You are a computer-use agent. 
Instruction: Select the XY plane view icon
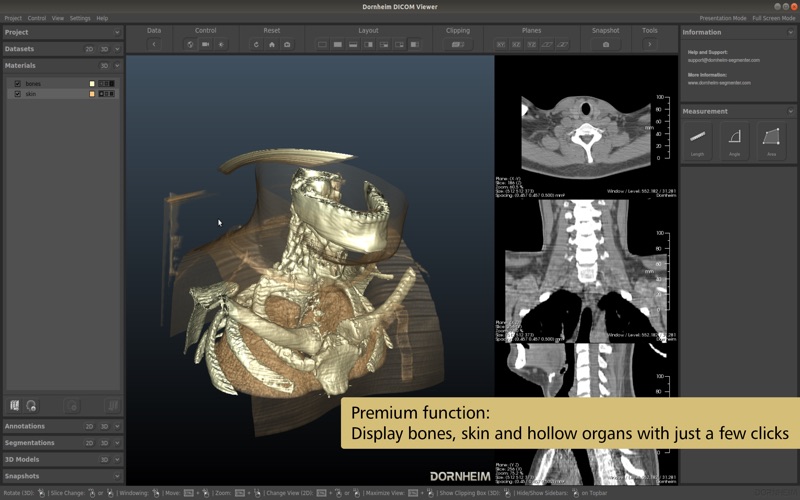(x=501, y=44)
